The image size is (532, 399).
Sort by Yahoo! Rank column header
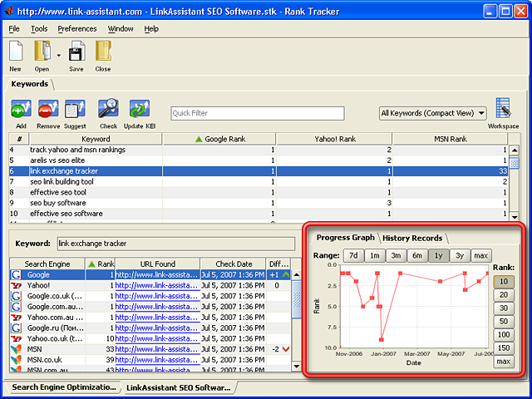click(x=334, y=139)
